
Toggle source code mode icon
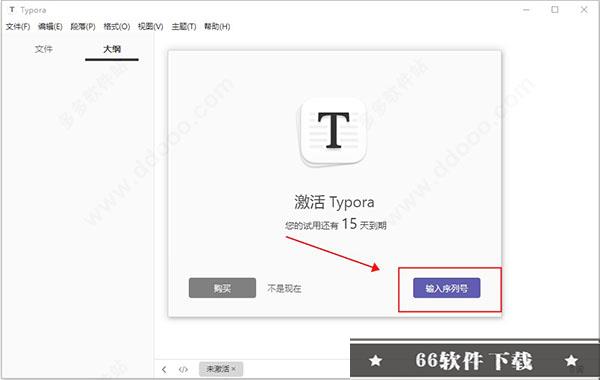tap(183, 369)
